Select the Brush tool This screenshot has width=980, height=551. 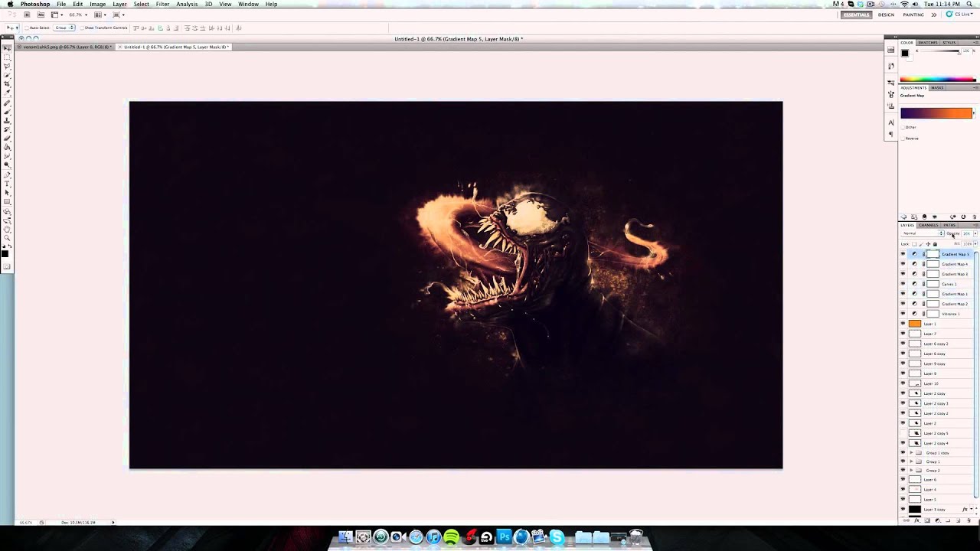click(7, 112)
